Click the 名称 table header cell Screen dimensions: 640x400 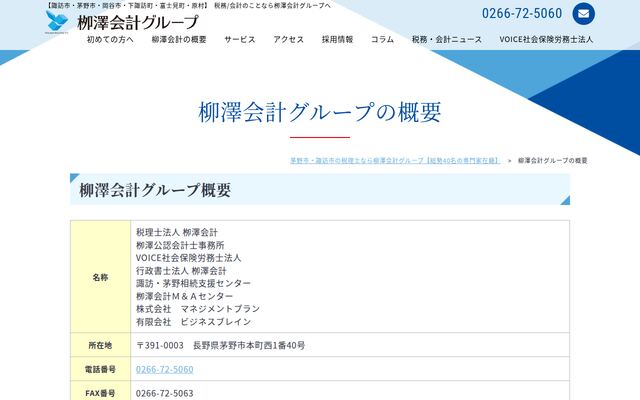(x=100, y=277)
